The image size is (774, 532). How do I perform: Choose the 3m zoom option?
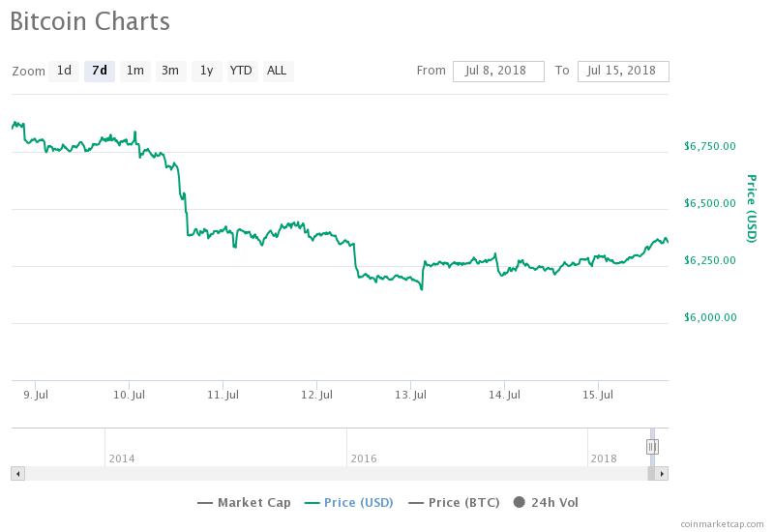(x=170, y=71)
